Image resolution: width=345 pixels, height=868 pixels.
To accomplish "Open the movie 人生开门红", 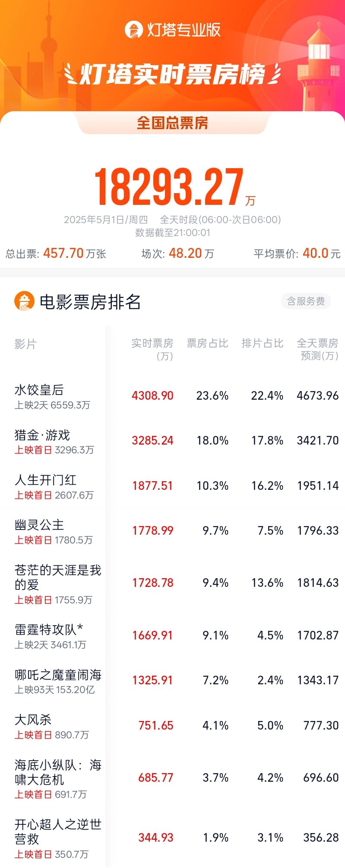I will 172,486.
